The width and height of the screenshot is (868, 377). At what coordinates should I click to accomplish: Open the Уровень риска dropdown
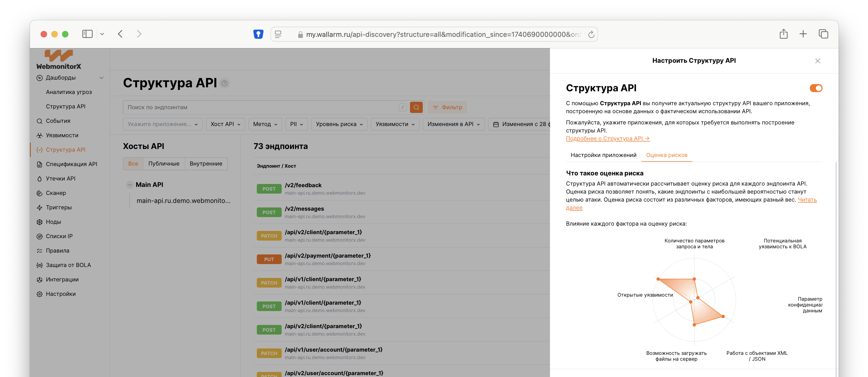point(339,124)
